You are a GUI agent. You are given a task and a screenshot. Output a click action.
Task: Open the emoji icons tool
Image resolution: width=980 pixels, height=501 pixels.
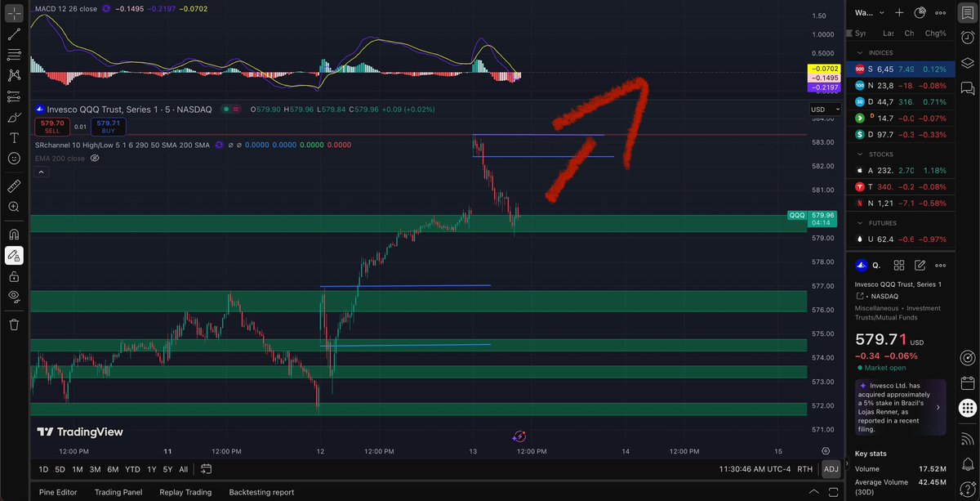(14, 159)
